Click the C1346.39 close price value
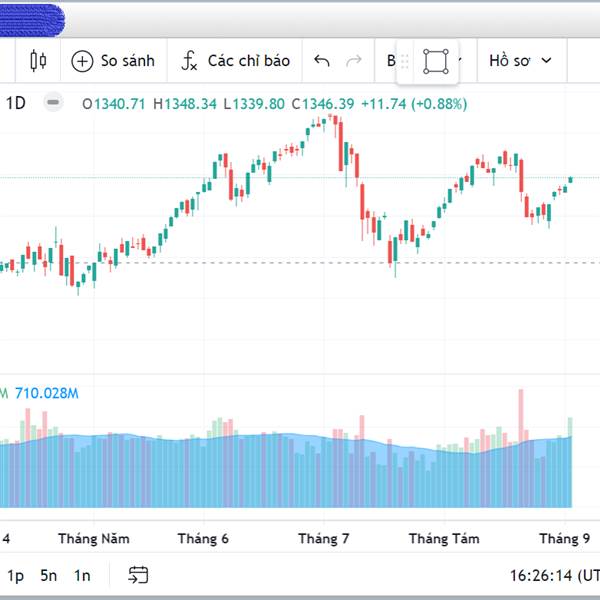 click(x=323, y=104)
